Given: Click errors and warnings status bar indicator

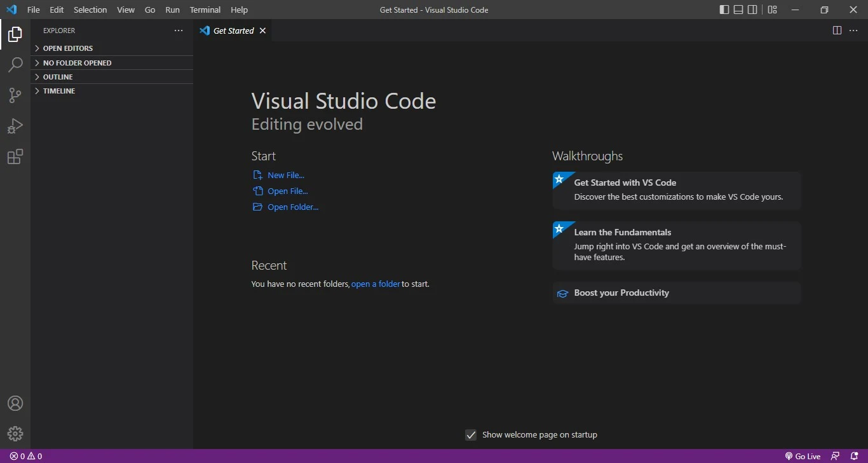Looking at the screenshot, I should pos(25,456).
